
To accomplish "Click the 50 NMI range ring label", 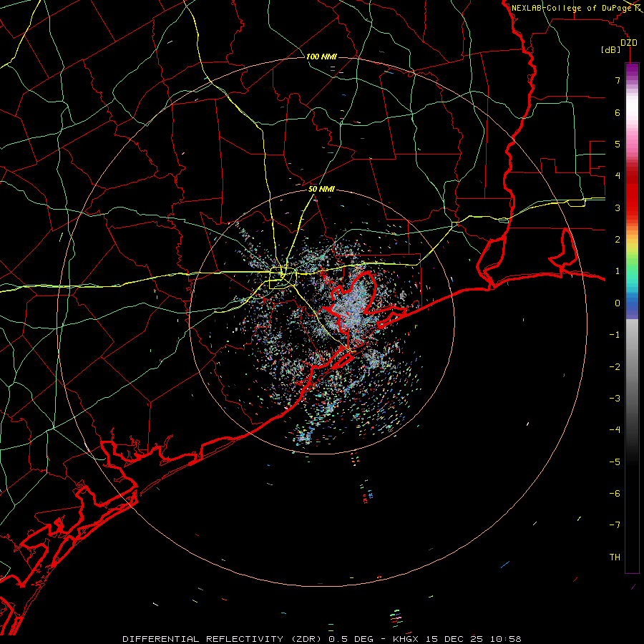I will pyautogui.click(x=321, y=189).
